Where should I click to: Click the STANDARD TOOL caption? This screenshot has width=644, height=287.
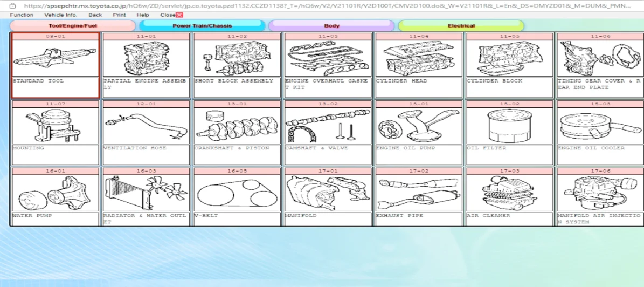tap(38, 81)
